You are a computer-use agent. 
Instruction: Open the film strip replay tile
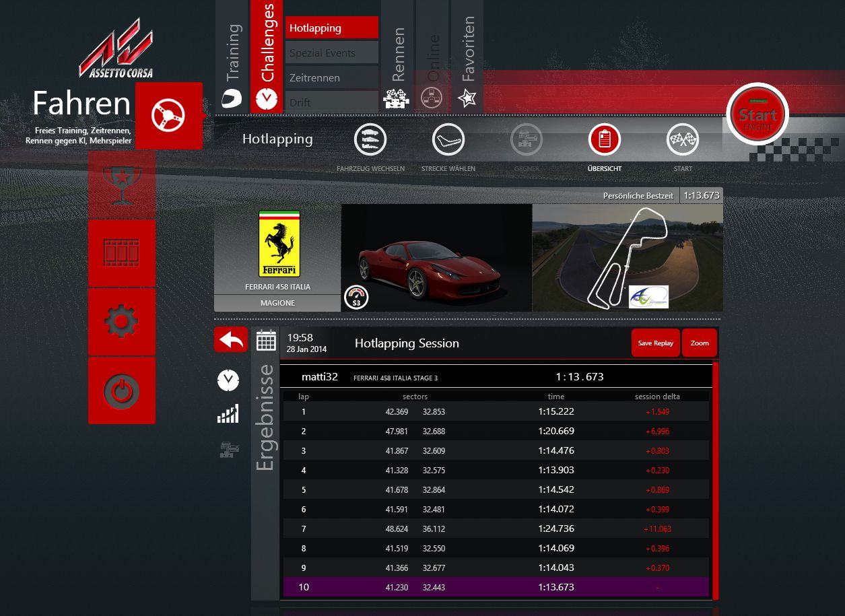pyautogui.click(x=122, y=253)
